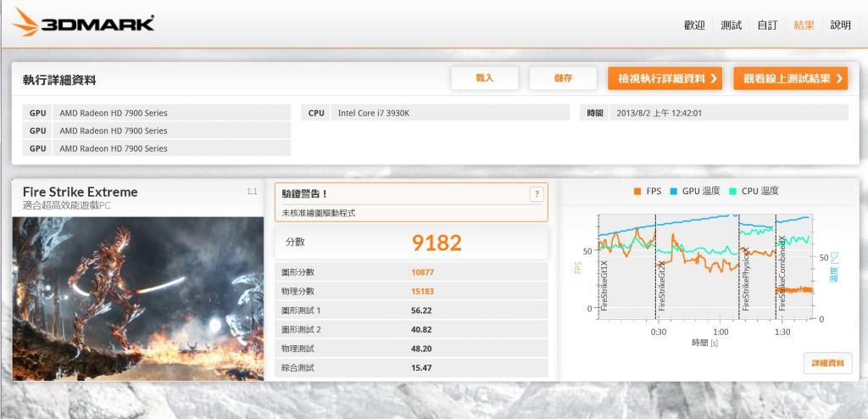Viewport: 868px width, 419px height.
Task: Click the FireStrikePhysicsX marker on the chart
Action: click(x=746, y=278)
